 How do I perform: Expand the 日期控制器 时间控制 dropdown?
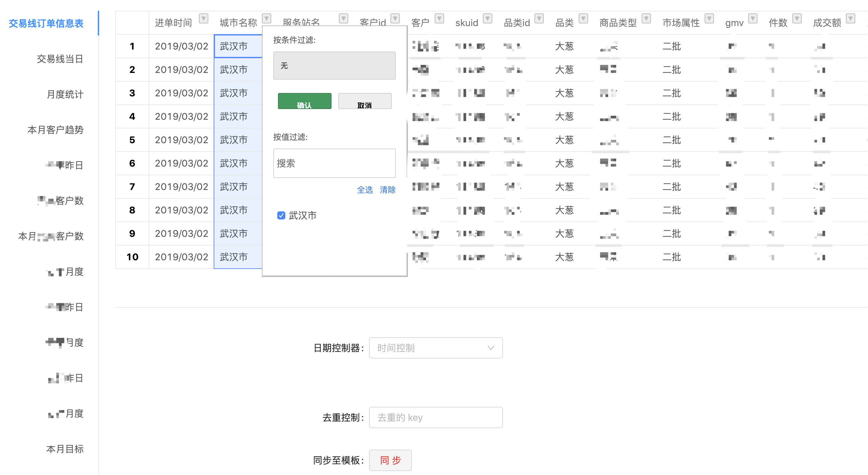click(x=435, y=348)
